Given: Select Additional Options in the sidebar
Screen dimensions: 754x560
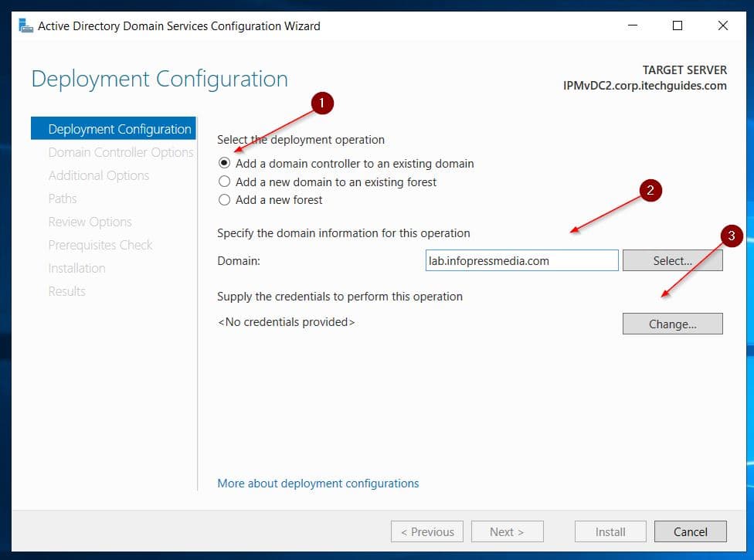Looking at the screenshot, I should (98, 175).
